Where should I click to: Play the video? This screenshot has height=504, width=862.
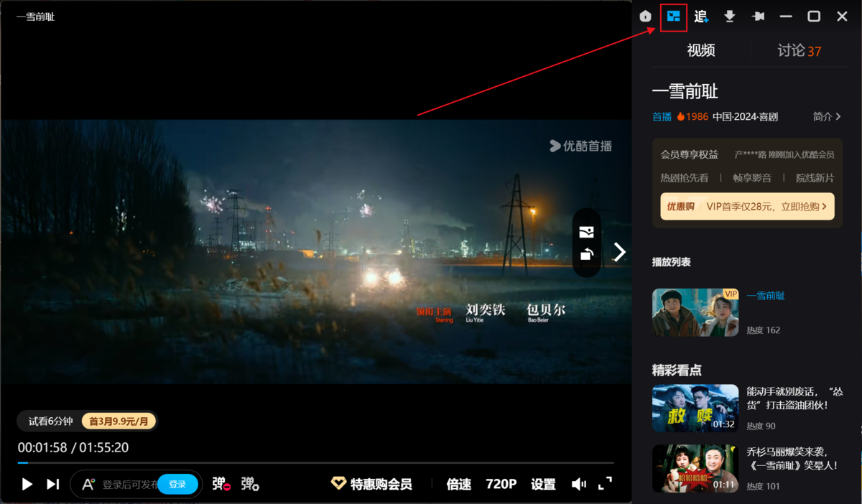[x=27, y=484]
